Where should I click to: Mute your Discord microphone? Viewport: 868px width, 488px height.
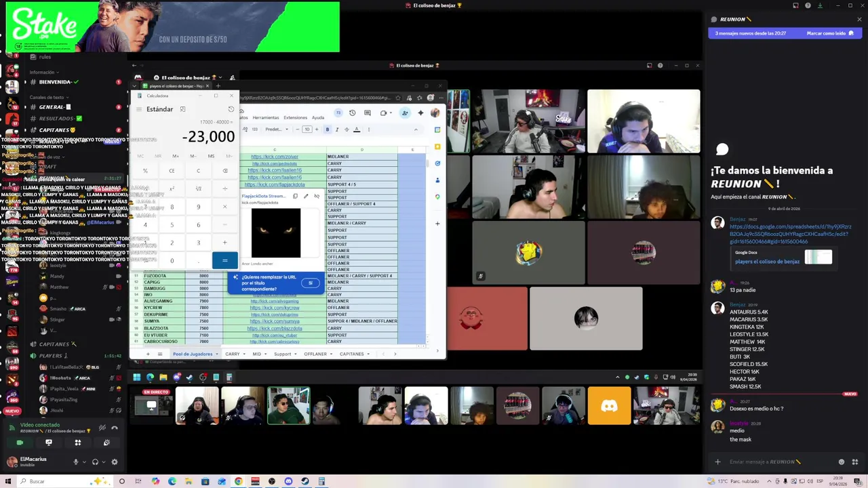click(76, 462)
